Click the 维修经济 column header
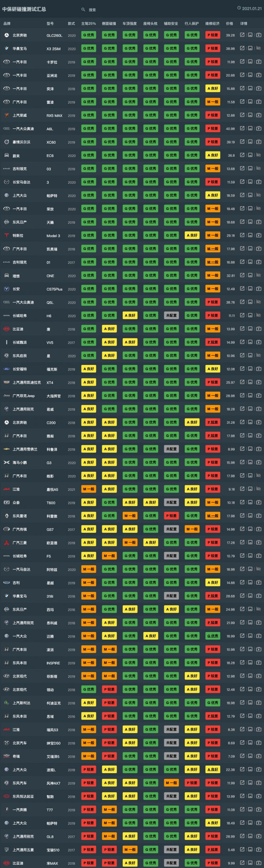The width and height of the screenshot is (264, 868). click(x=213, y=23)
